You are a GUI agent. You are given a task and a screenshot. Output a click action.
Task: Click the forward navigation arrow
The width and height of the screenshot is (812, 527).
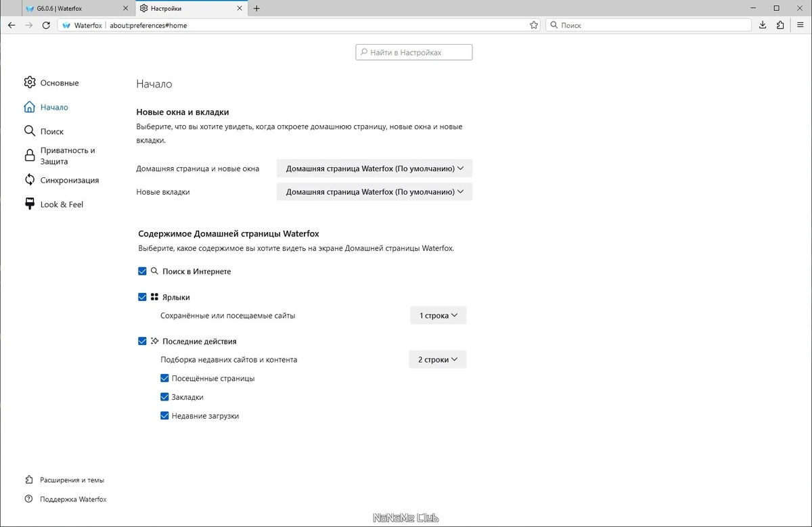(28, 25)
